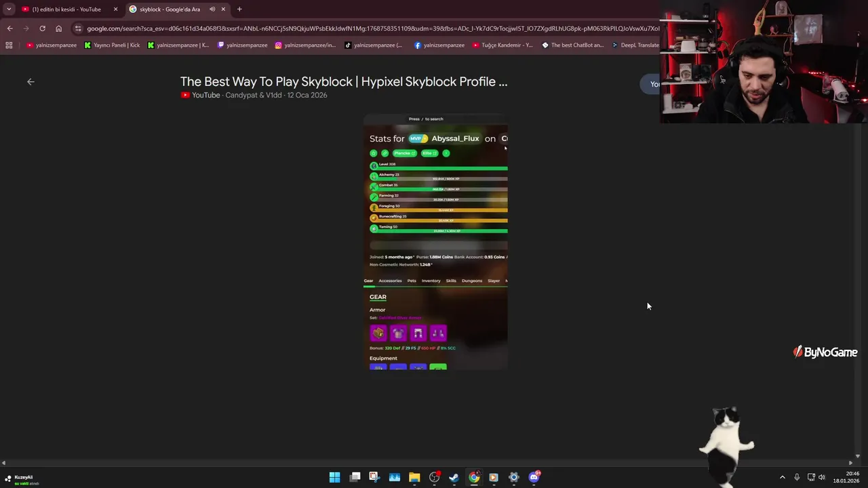Open Discord from the taskbar
The width and height of the screenshot is (868, 488).
pos(534,477)
